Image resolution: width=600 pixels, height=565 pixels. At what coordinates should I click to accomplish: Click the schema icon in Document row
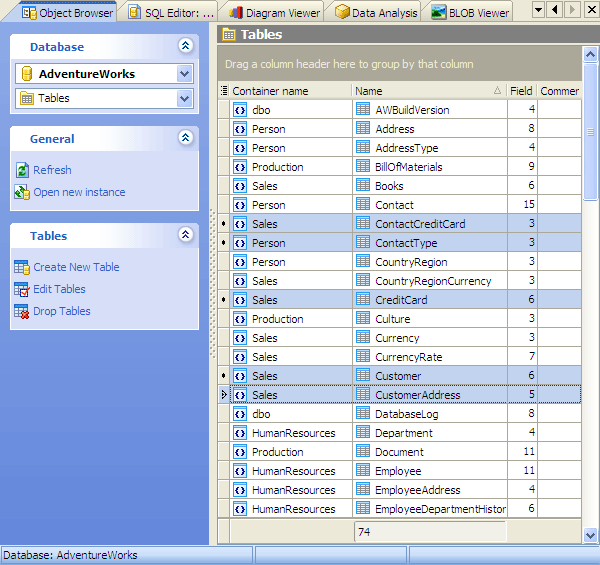point(240,452)
